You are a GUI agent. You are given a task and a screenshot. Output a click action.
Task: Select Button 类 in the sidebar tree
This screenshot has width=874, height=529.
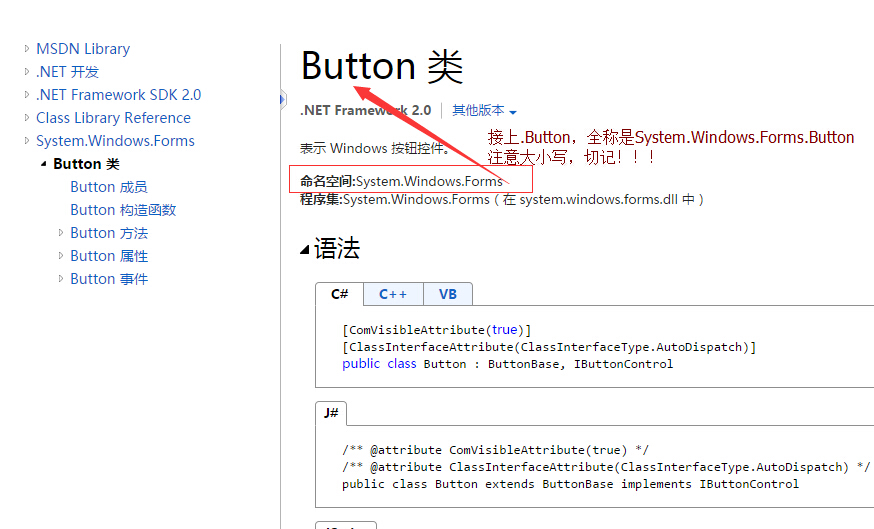tap(86, 164)
